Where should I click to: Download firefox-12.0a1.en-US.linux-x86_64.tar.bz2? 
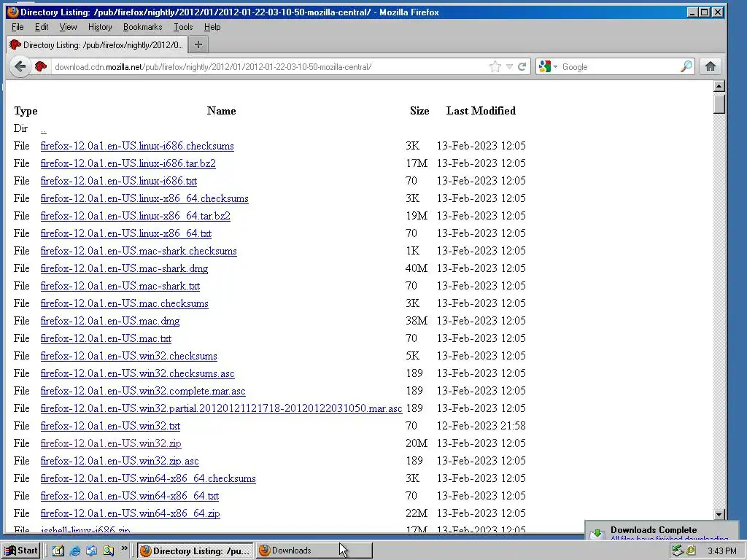click(x=135, y=216)
